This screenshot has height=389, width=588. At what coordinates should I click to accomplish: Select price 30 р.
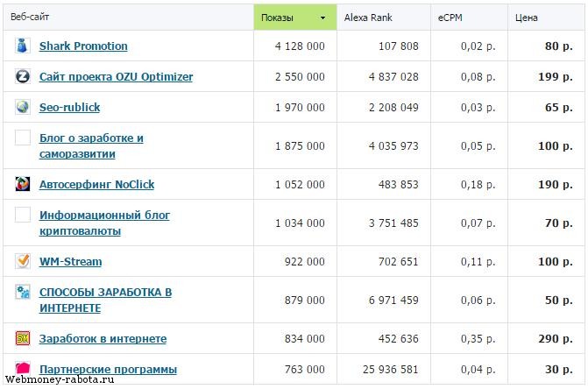click(x=559, y=370)
